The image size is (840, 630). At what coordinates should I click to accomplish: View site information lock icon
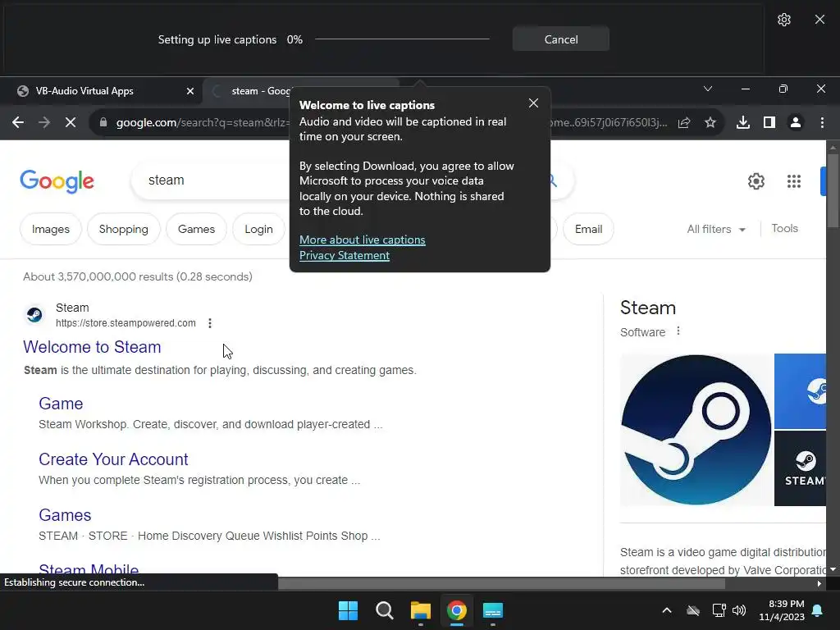click(103, 122)
